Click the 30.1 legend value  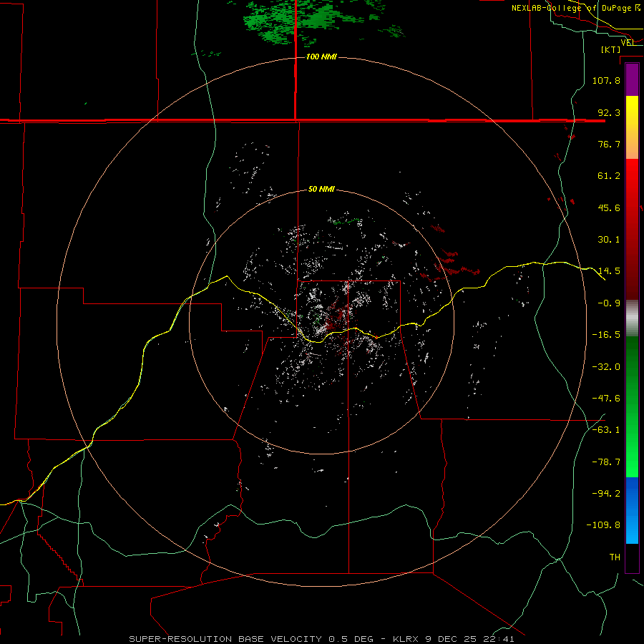(609, 240)
